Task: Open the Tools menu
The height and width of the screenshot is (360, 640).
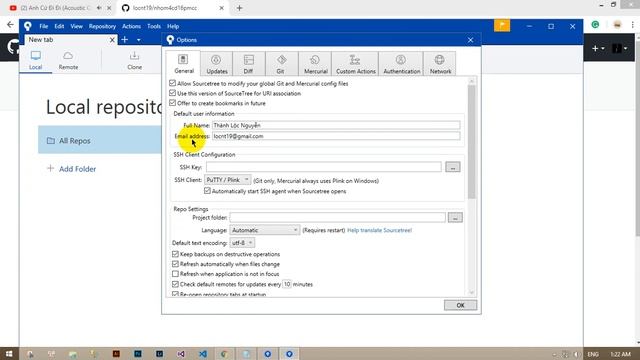Action: tap(154, 26)
